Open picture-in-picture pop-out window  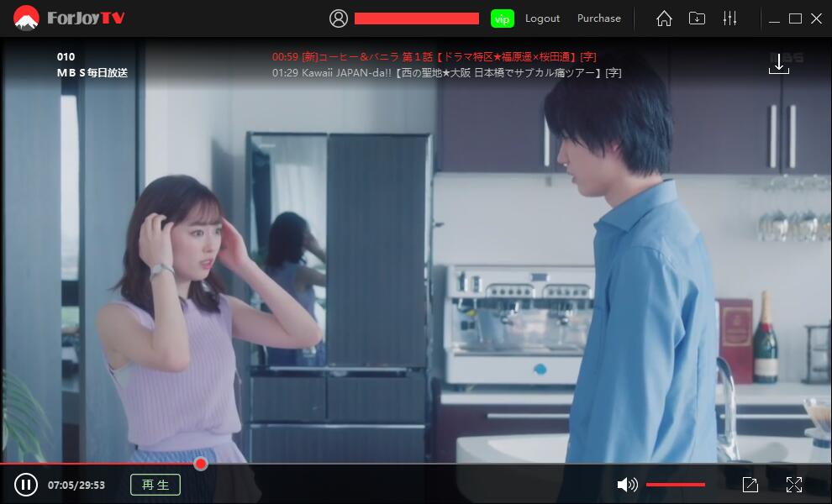pyautogui.click(x=750, y=485)
